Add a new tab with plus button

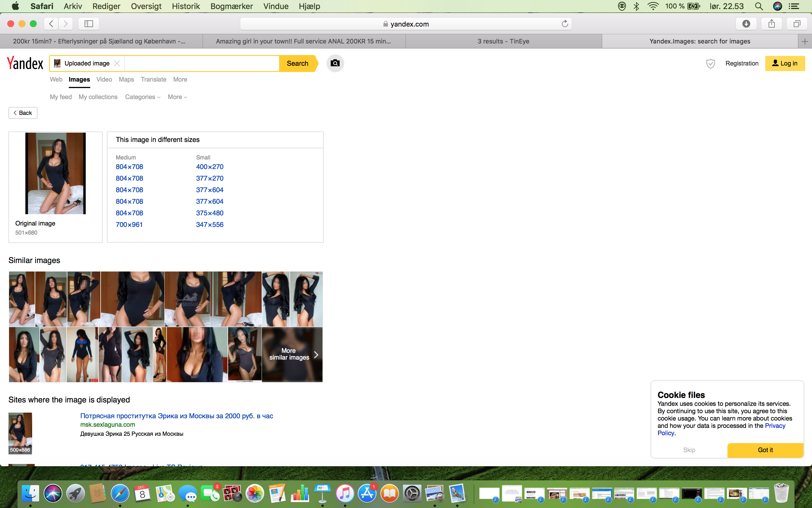click(805, 41)
